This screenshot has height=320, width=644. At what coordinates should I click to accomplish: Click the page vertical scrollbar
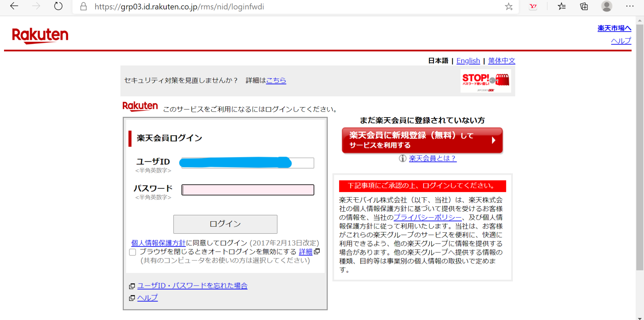point(639,148)
